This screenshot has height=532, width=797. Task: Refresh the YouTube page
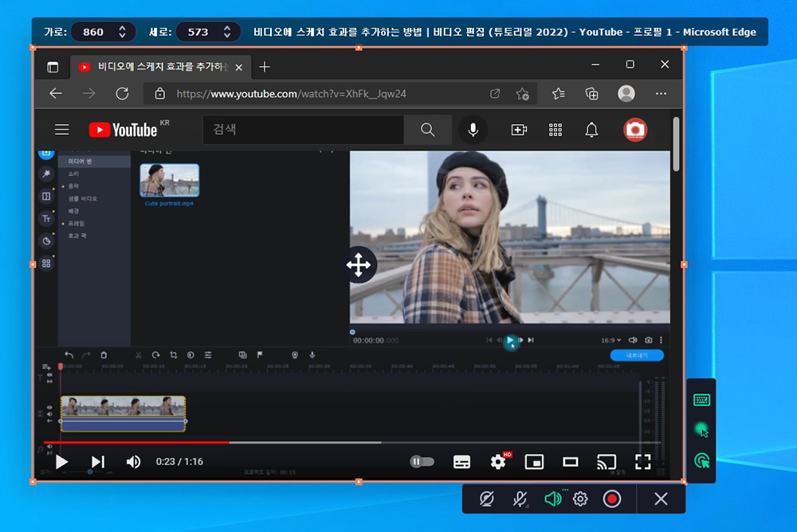click(x=122, y=93)
